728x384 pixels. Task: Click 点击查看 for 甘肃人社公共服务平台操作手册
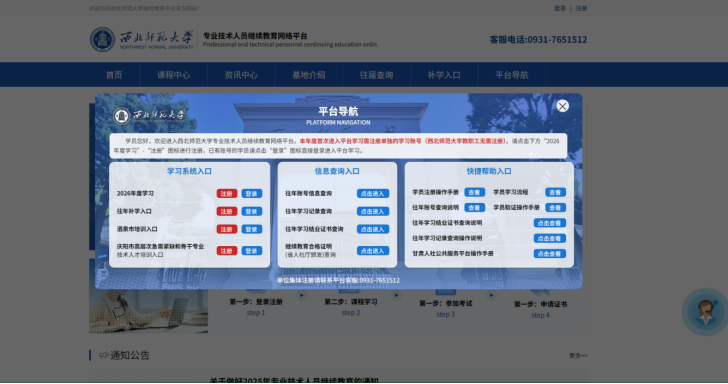[x=550, y=254]
